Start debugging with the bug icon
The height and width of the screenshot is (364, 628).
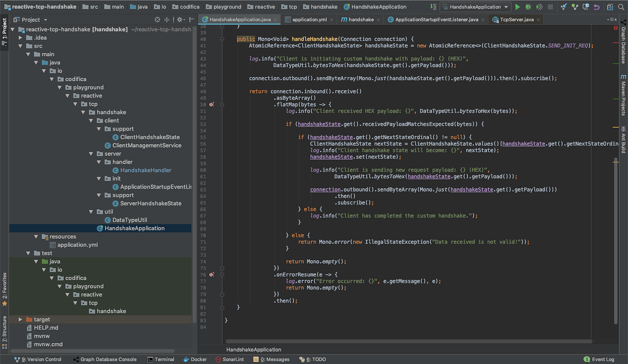click(528, 7)
